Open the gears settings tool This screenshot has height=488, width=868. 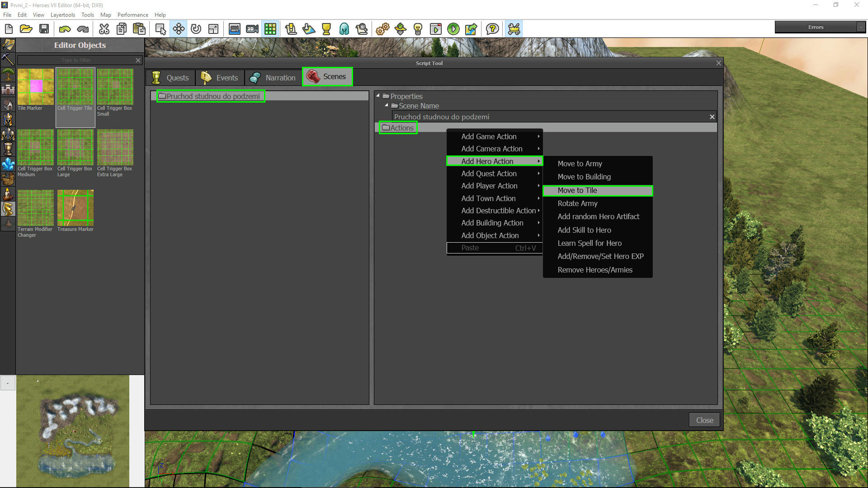382,29
